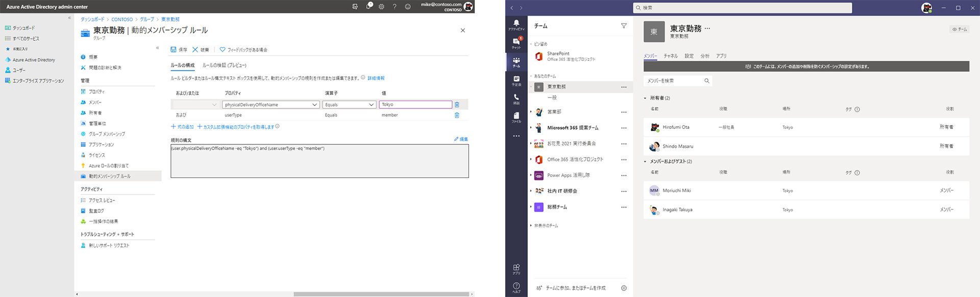Open the physicalDeliveryOfficeName property dropdown
The width and height of the screenshot is (980, 297).
tap(271, 105)
